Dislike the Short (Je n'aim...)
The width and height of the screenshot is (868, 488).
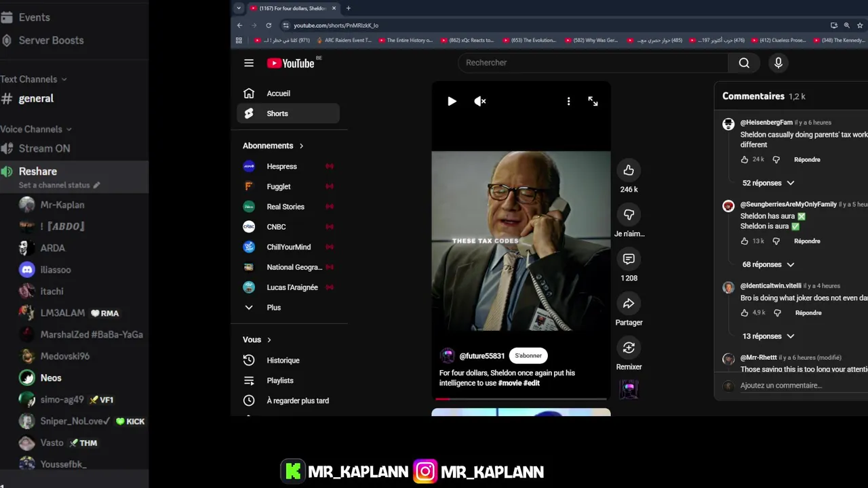pos(629,215)
